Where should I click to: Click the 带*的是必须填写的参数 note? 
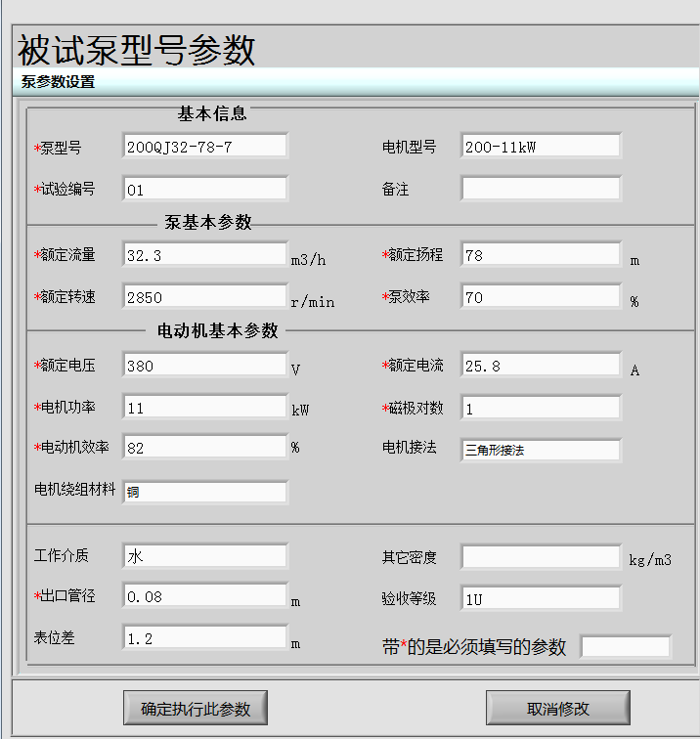[474, 647]
